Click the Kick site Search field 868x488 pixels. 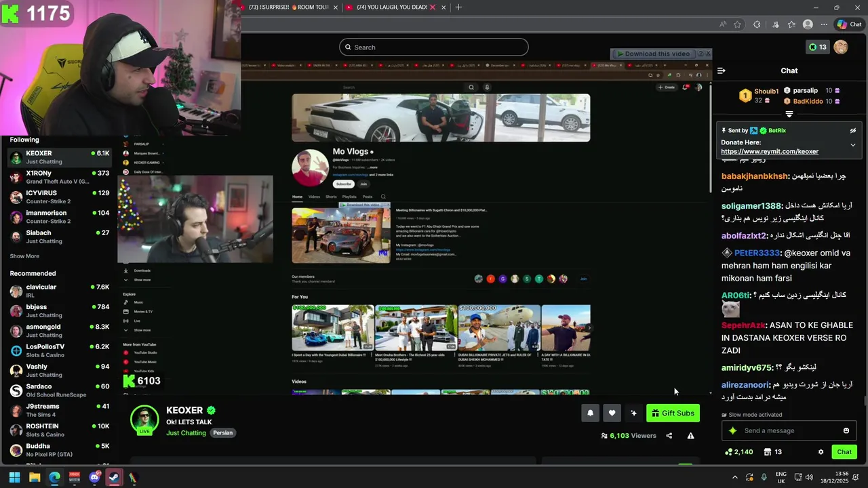point(434,47)
